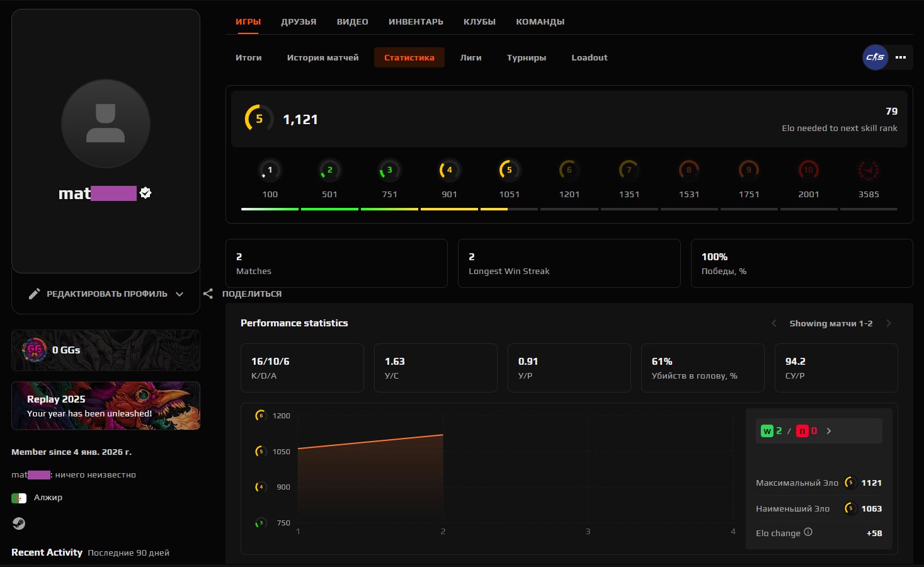Click the verified badge beside username

click(x=145, y=193)
